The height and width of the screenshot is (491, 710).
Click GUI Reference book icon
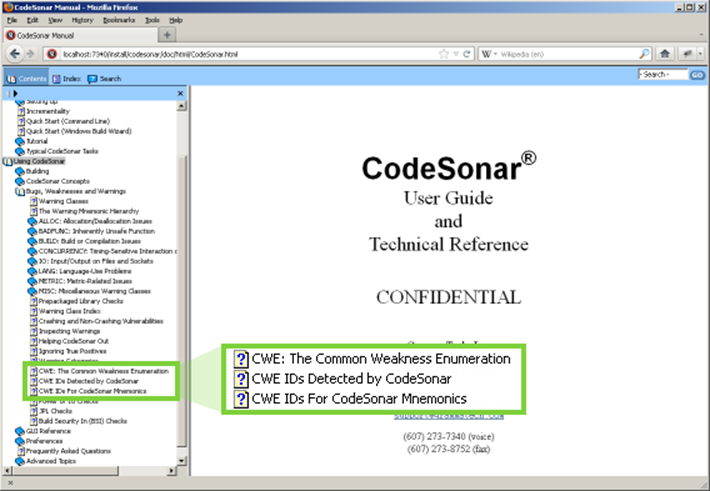point(19,431)
